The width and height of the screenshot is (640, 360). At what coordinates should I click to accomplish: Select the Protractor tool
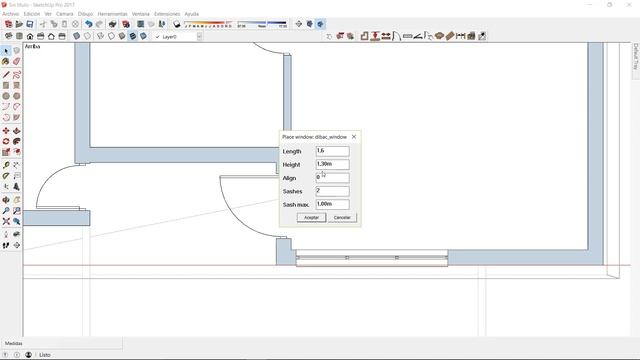(x=6, y=176)
